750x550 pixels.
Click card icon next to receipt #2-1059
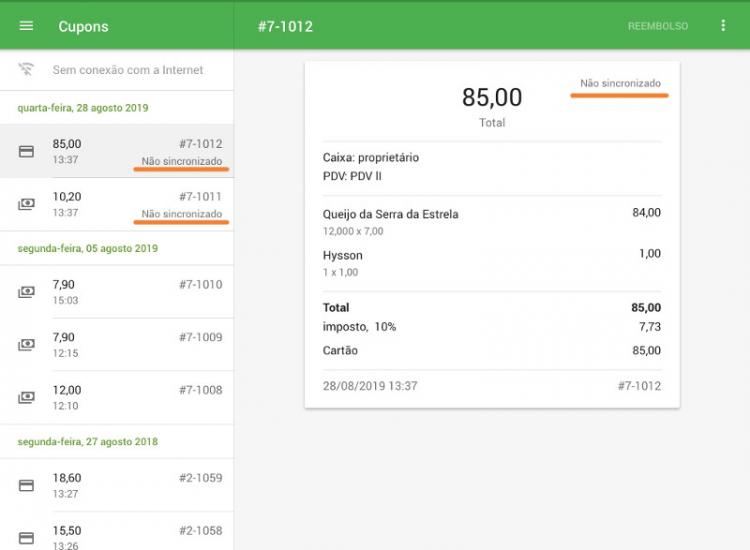26,486
